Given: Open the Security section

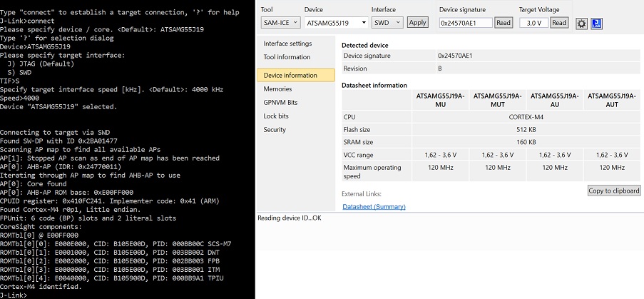Looking at the screenshot, I should point(275,129).
